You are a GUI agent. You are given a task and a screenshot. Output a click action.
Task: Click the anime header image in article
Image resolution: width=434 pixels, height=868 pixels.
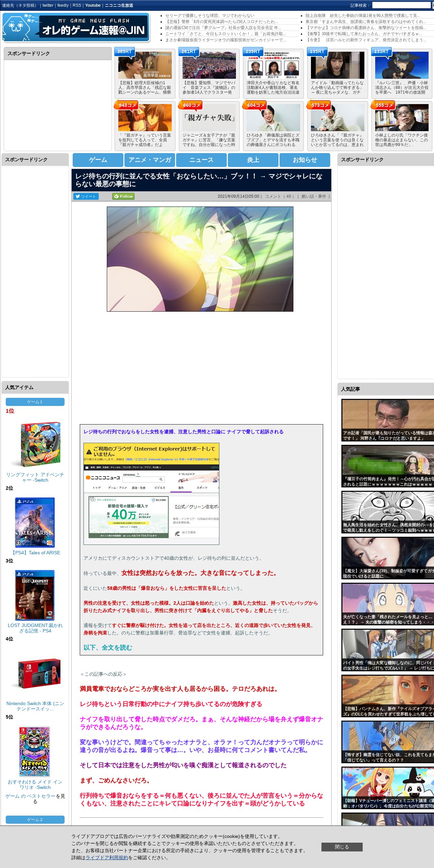200,259
